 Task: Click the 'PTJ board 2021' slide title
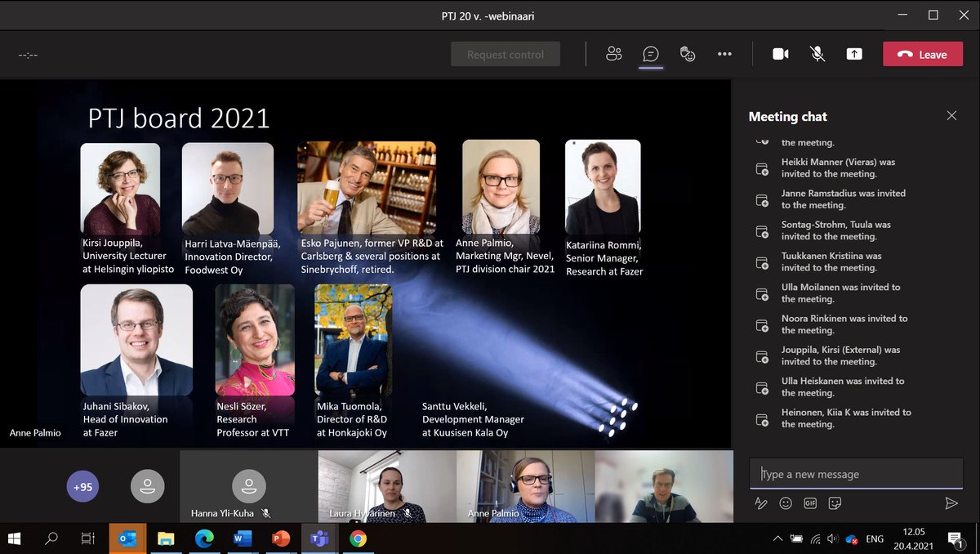click(179, 118)
